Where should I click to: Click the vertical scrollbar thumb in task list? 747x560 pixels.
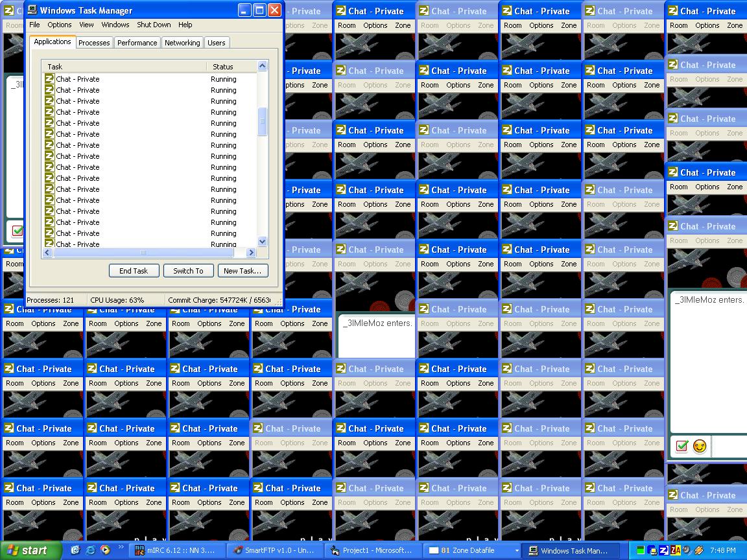pos(262,121)
